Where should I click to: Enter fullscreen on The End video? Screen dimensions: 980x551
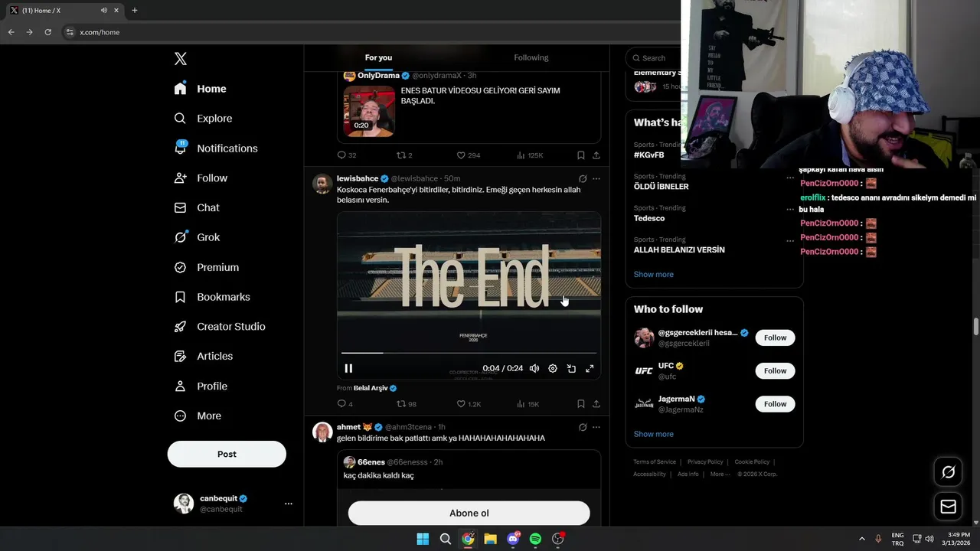[x=590, y=369]
